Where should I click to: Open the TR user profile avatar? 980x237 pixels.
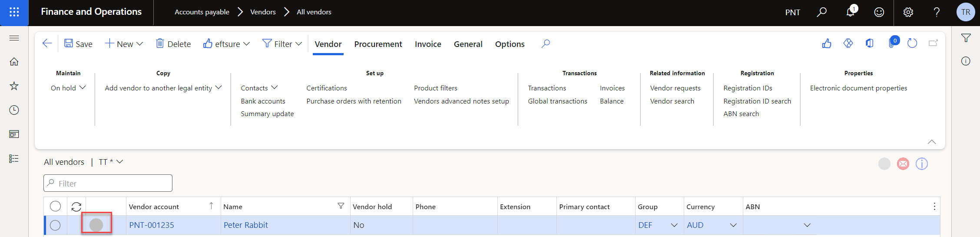click(966, 12)
